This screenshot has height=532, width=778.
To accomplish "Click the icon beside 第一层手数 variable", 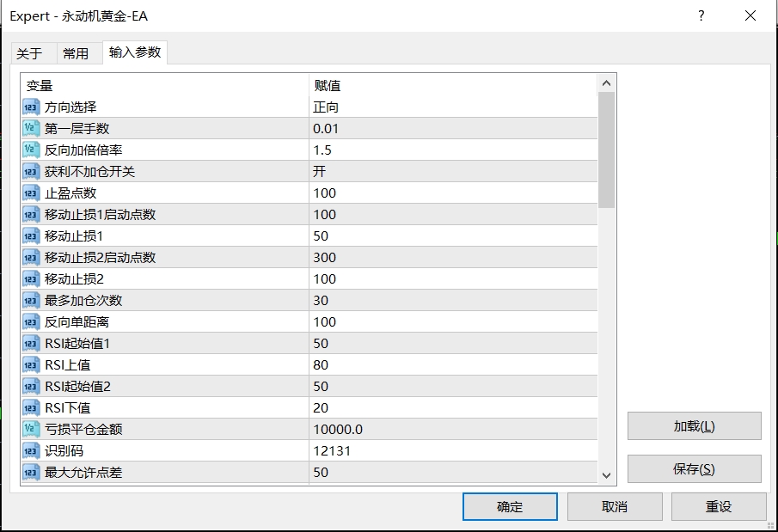I will click(31, 129).
